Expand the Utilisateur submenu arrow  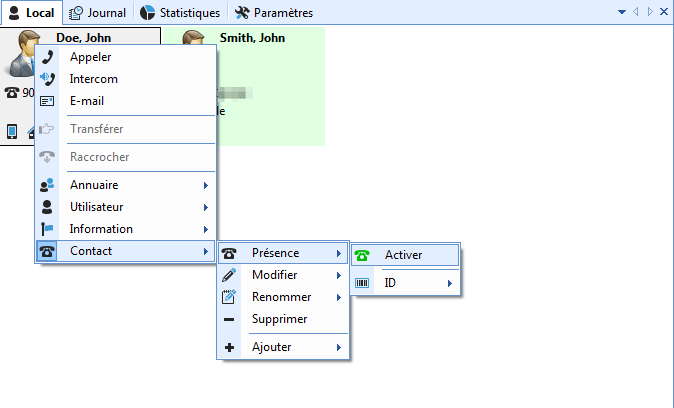205,207
